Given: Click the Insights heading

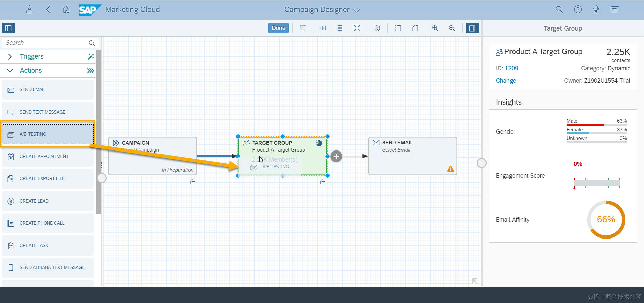Looking at the screenshot, I should pos(508,102).
